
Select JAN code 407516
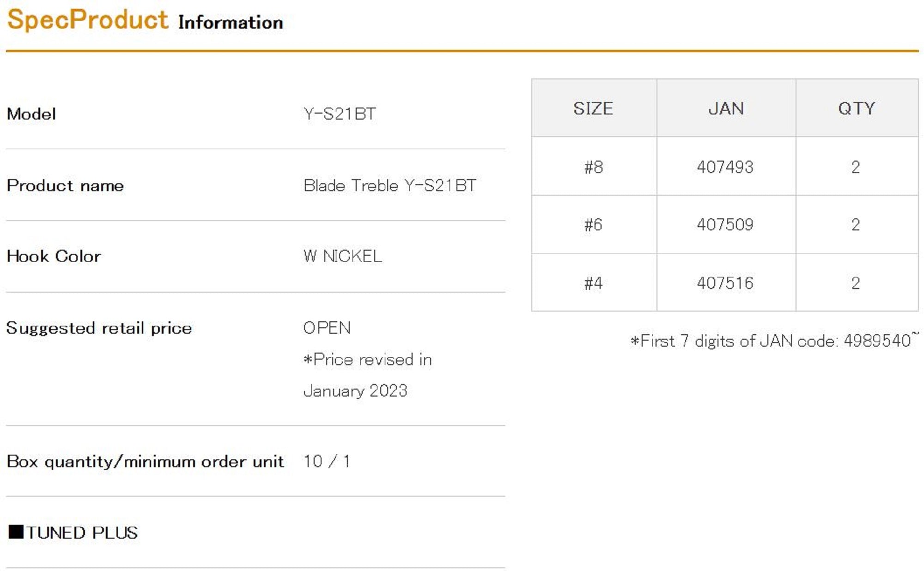pyautogui.click(x=725, y=283)
